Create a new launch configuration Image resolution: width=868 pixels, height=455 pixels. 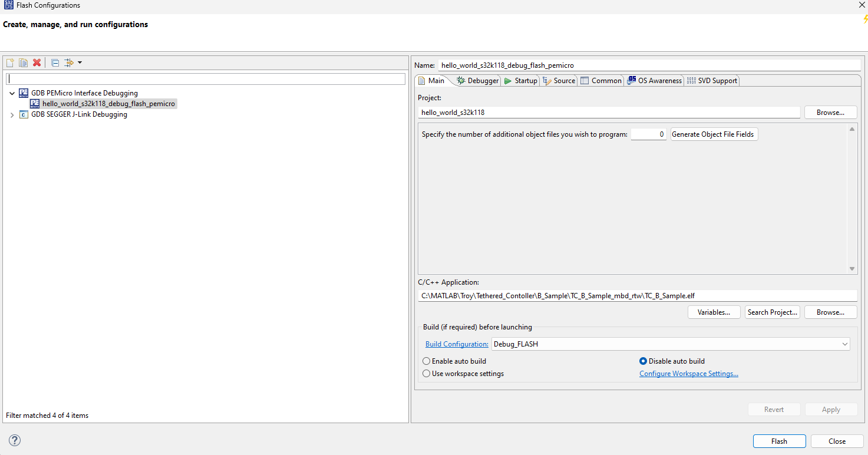[9, 62]
